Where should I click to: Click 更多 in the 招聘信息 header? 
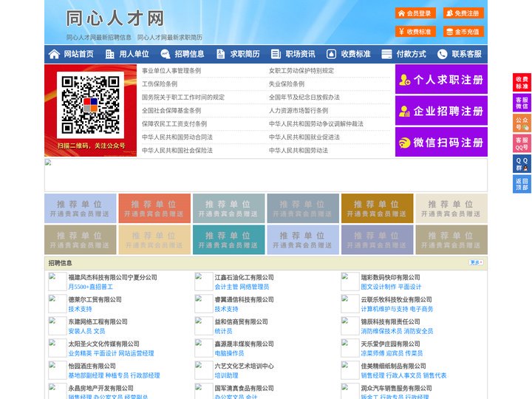coord(476,262)
